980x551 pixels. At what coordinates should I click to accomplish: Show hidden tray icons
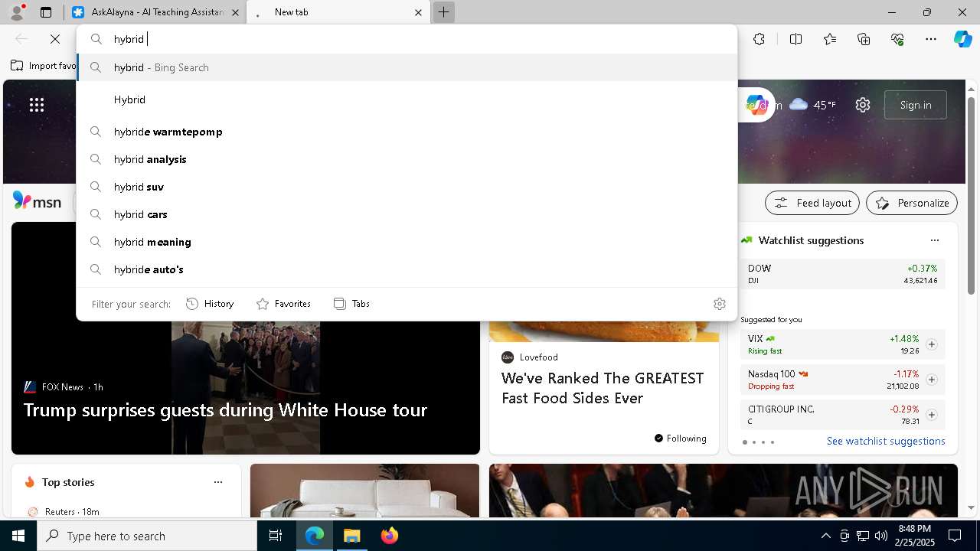pyautogui.click(x=825, y=536)
